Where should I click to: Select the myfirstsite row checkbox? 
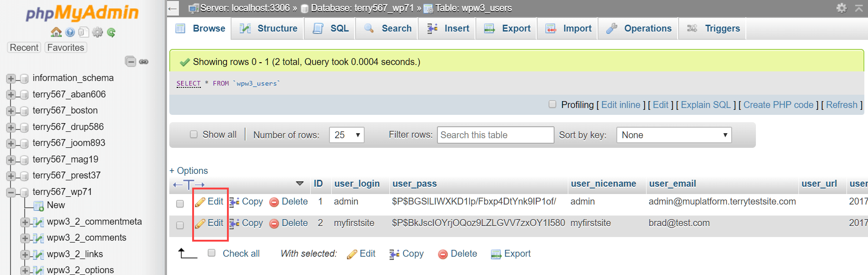tap(180, 225)
